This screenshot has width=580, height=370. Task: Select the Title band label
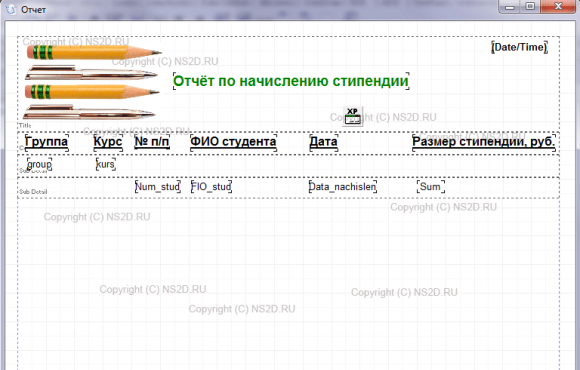[x=25, y=126]
